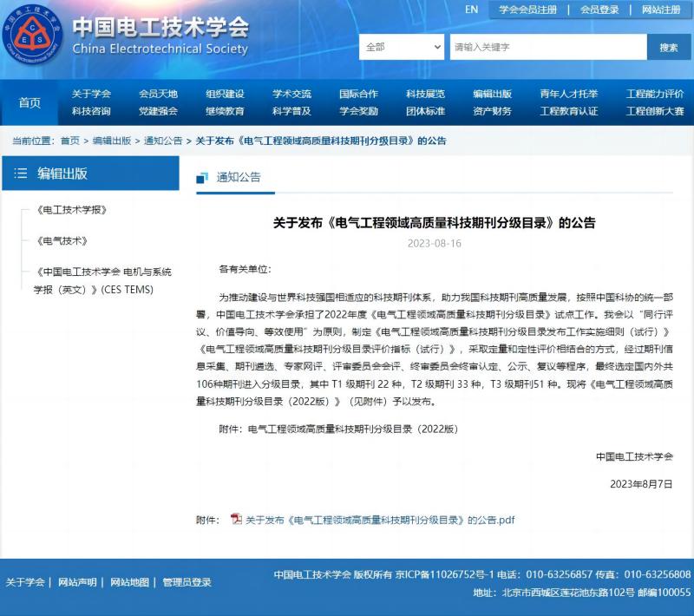Select 《电气技术》 in the sidebar
The height and width of the screenshot is (616, 694).
pyautogui.click(x=62, y=241)
